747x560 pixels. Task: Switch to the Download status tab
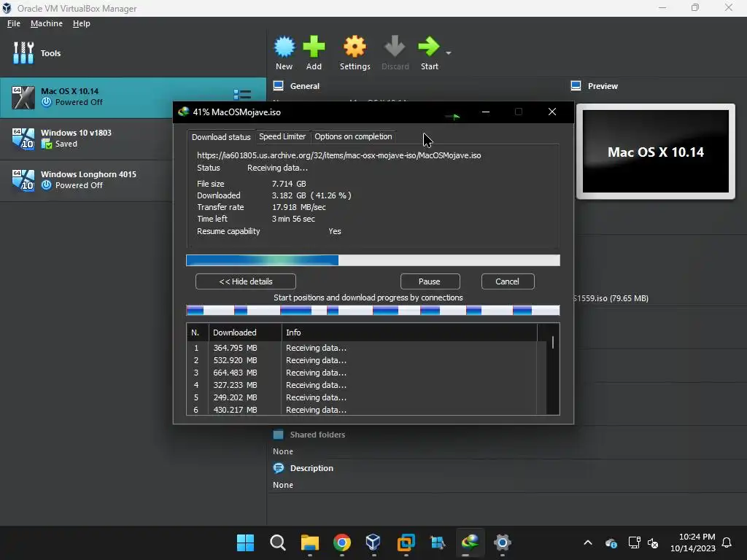pyautogui.click(x=220, y=137)
